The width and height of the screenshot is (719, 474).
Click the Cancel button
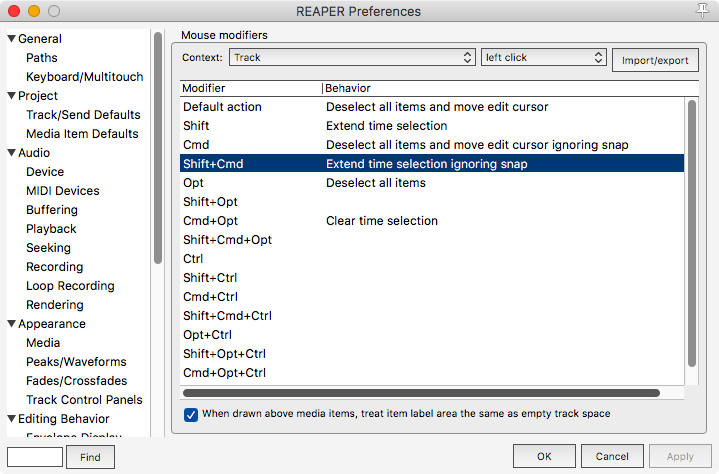click(612, 456)
